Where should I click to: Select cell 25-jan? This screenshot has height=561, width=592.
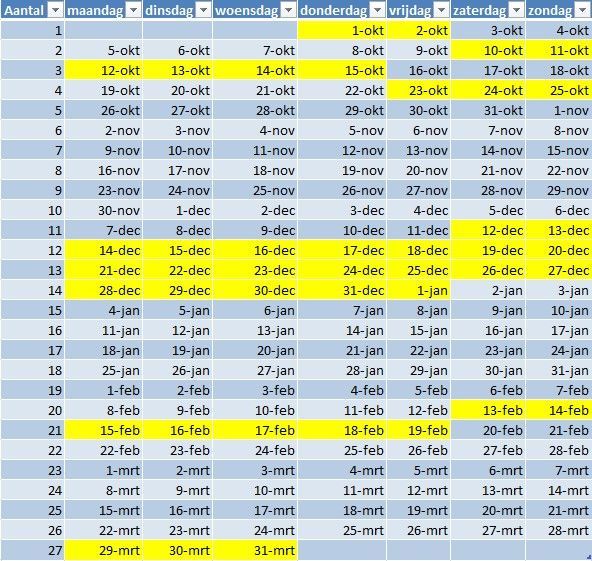(103, 370)
